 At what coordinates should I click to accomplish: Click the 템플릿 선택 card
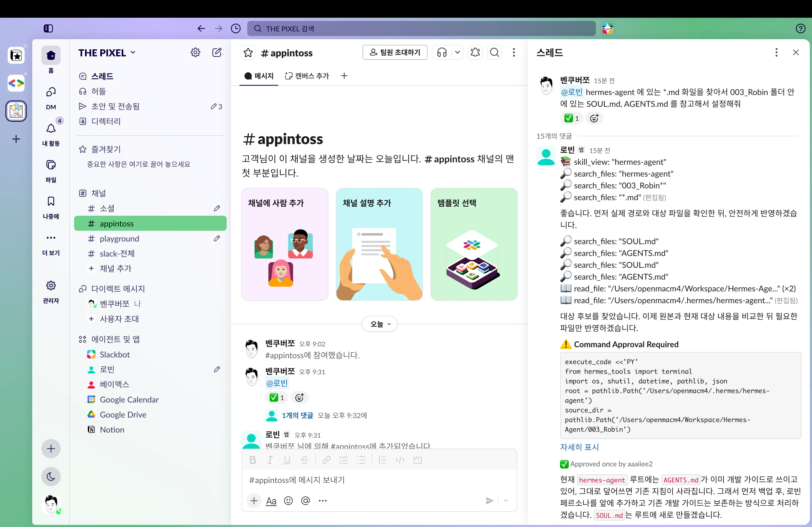[x=474, y=244]
